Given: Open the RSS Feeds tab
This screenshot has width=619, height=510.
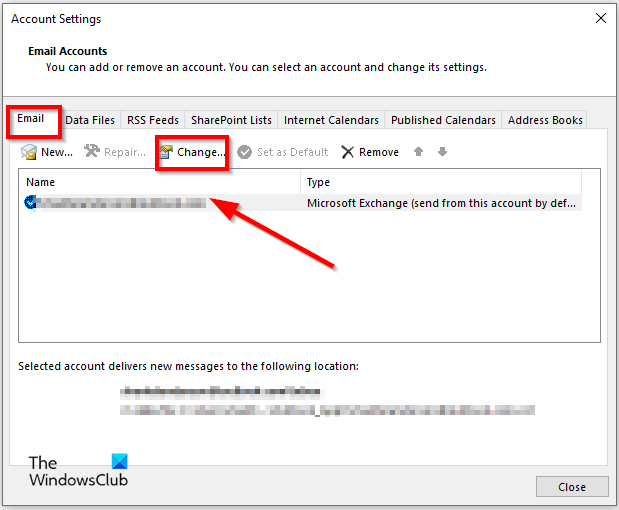Looking at the screenshot, I should pos(153,120).
